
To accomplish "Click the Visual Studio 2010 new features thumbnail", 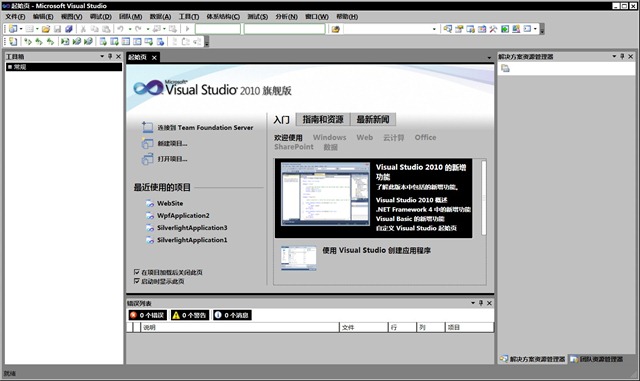I will (x=325, y=194).
